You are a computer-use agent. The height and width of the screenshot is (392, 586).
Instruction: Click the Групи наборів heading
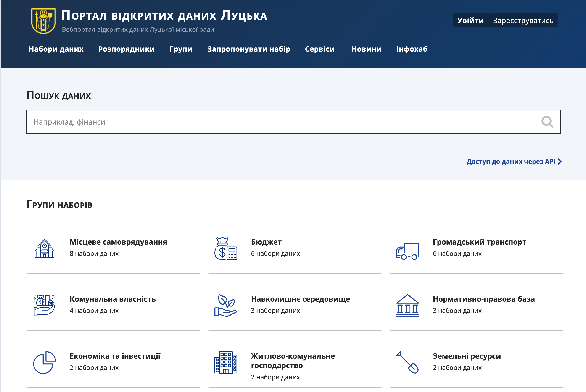(x=59, y=204)
